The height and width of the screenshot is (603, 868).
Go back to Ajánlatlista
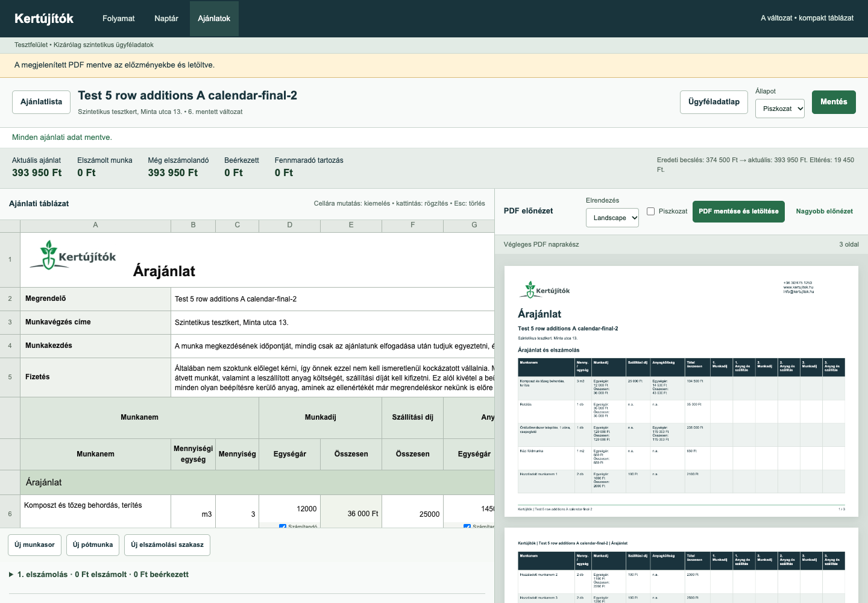tap(41, 102)
